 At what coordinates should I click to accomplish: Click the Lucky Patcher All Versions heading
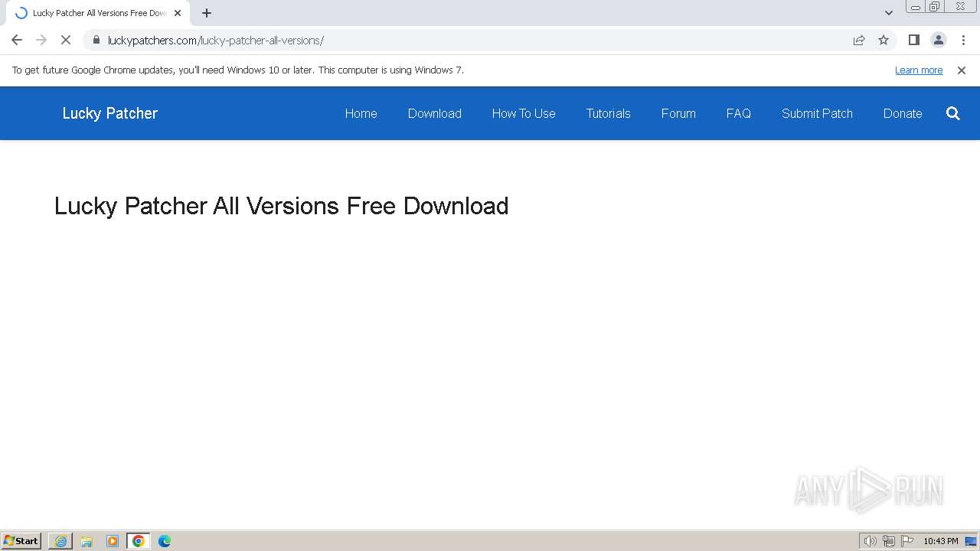281,206
